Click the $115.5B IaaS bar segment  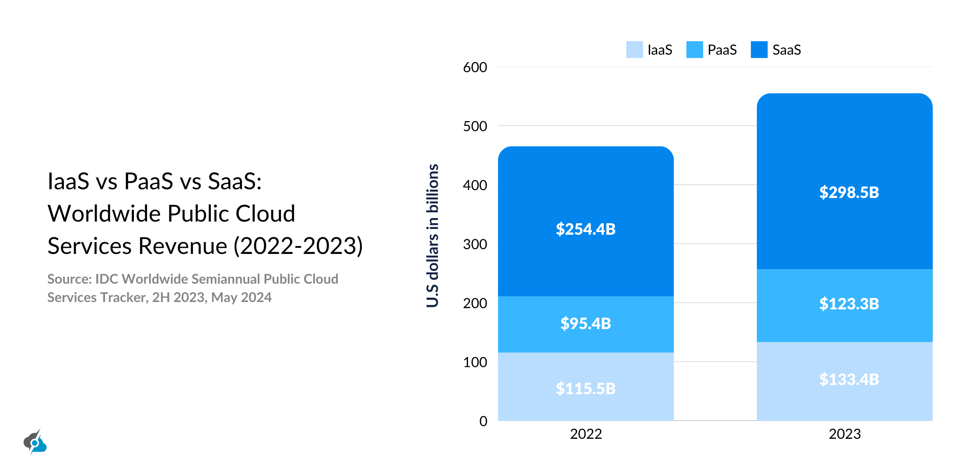585,388
